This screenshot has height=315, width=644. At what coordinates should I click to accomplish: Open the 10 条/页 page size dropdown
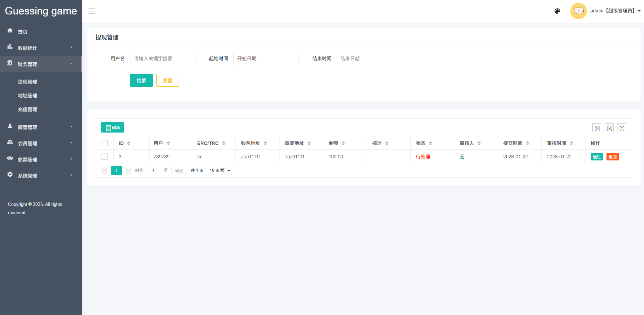(219, 170)
